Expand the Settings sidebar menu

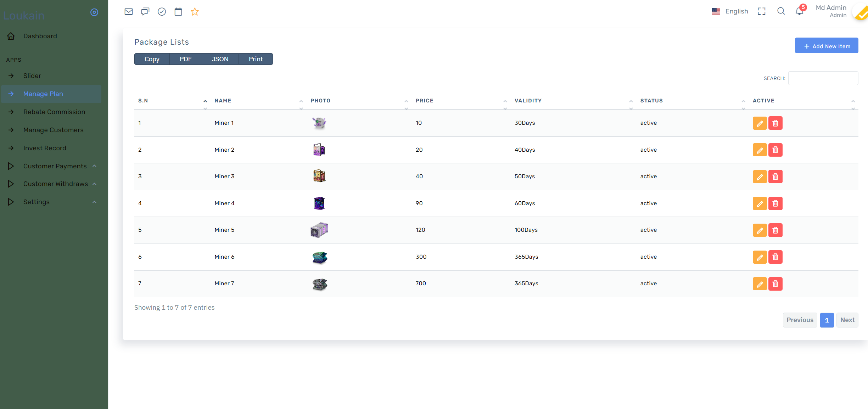(37, 202)
